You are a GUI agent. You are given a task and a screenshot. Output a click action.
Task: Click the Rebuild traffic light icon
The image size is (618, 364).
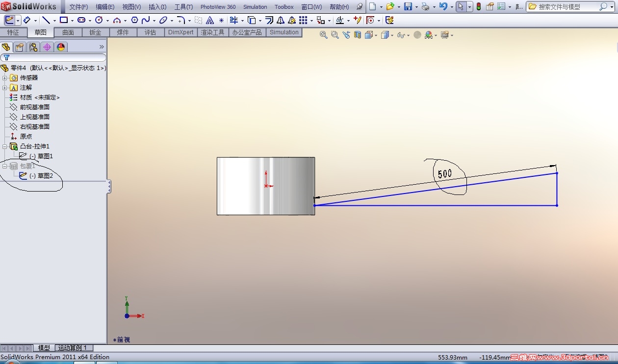pyautogui.click(x=478, y=6)
